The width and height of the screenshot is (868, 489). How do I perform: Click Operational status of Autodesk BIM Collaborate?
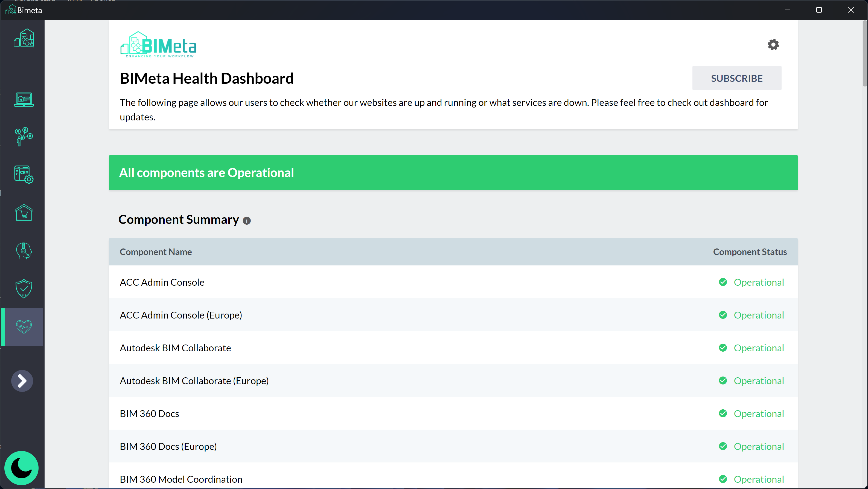click(x=759, y=348)
